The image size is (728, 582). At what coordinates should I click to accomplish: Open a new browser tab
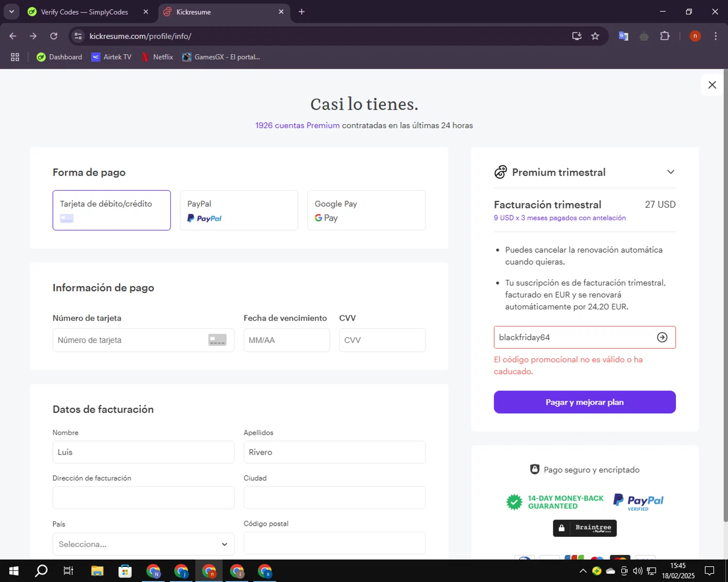pyautogui.click(x=301, y=12)
